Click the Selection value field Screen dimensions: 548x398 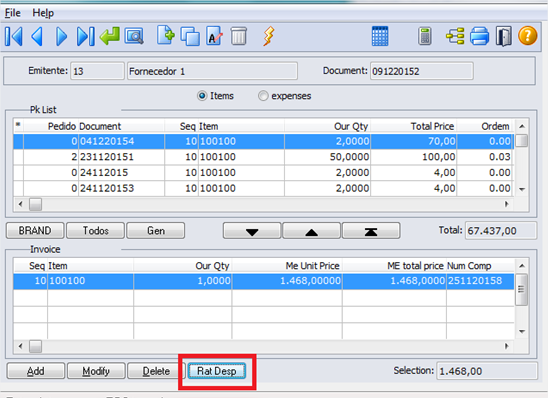[x=486, y=371]
